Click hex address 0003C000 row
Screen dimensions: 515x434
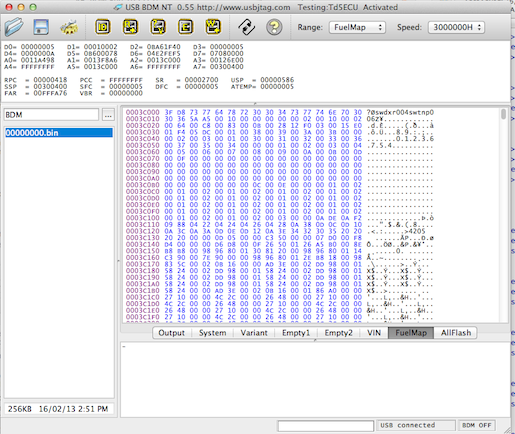(x=279, y=112)
